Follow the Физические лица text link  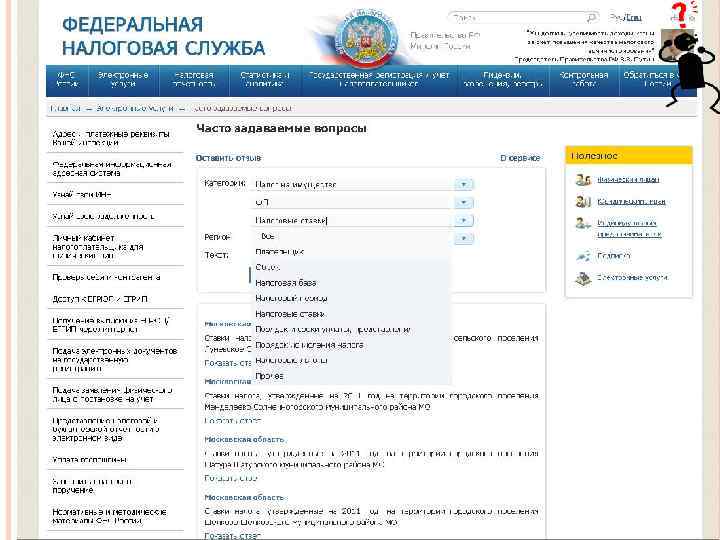pyautogui.click(x=628, y=180)
